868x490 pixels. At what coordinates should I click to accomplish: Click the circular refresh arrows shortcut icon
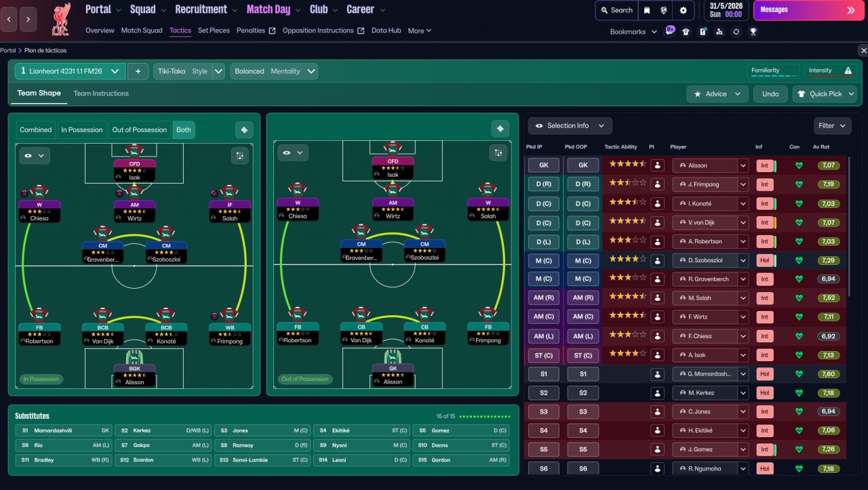[x=736, y=31]
